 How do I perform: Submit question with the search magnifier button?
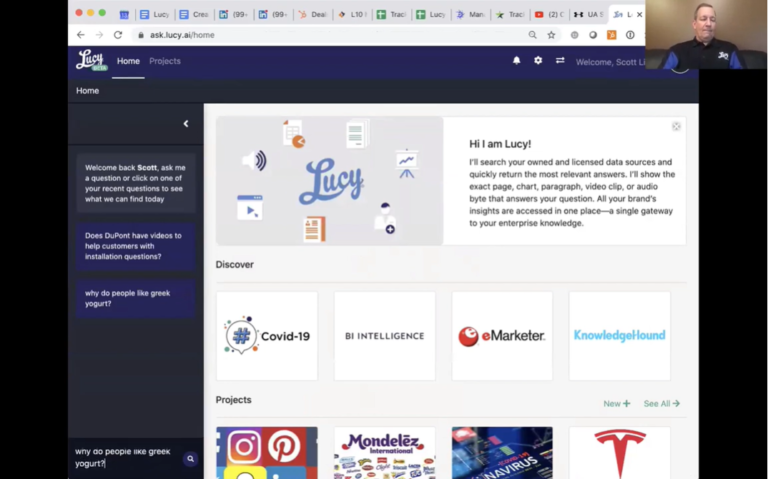coord(190,459)
